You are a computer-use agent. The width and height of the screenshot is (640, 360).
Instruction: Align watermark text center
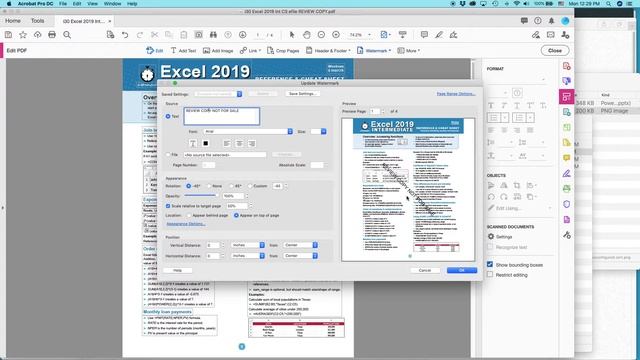(239, 143)
